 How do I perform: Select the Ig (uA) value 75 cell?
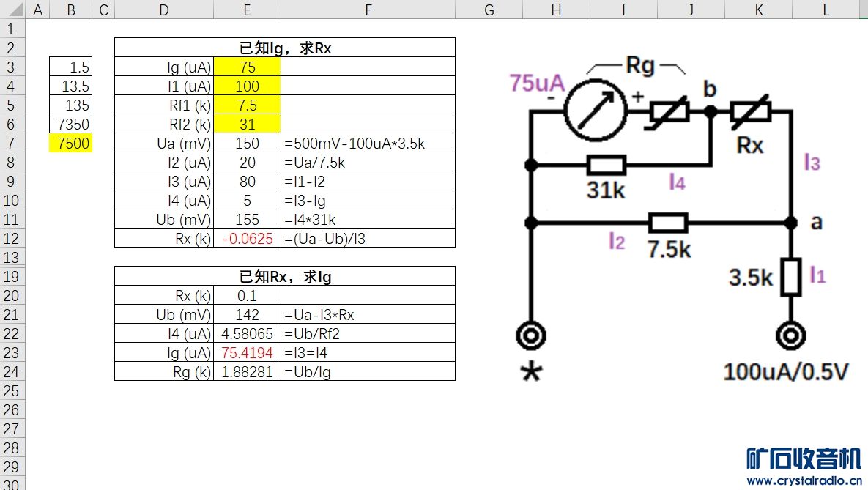247,67
